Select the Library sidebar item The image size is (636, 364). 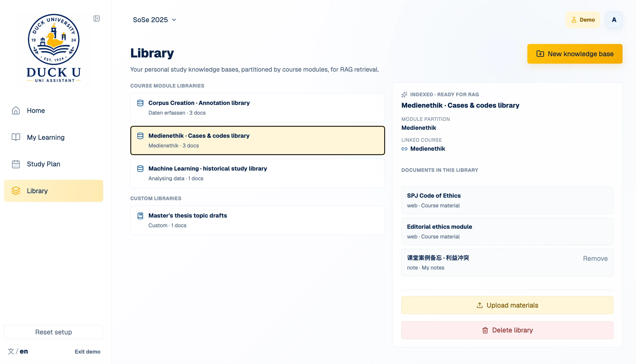click(53, 191)
